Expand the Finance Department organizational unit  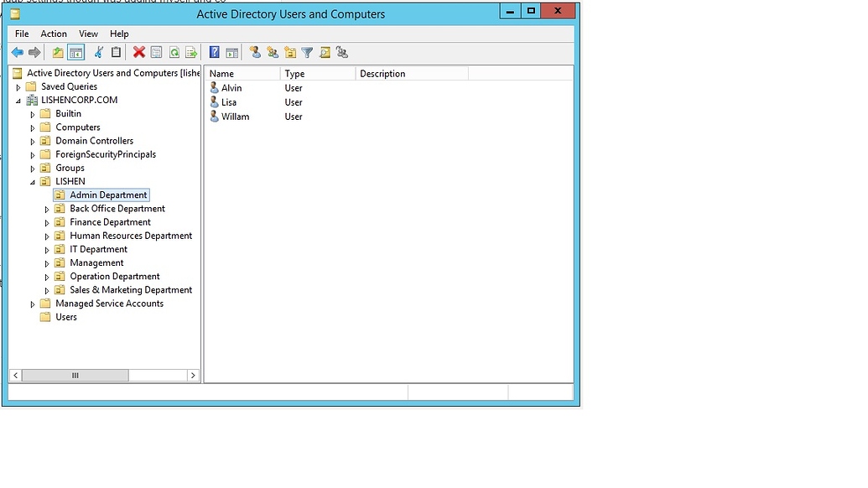(x=47, y=221)
